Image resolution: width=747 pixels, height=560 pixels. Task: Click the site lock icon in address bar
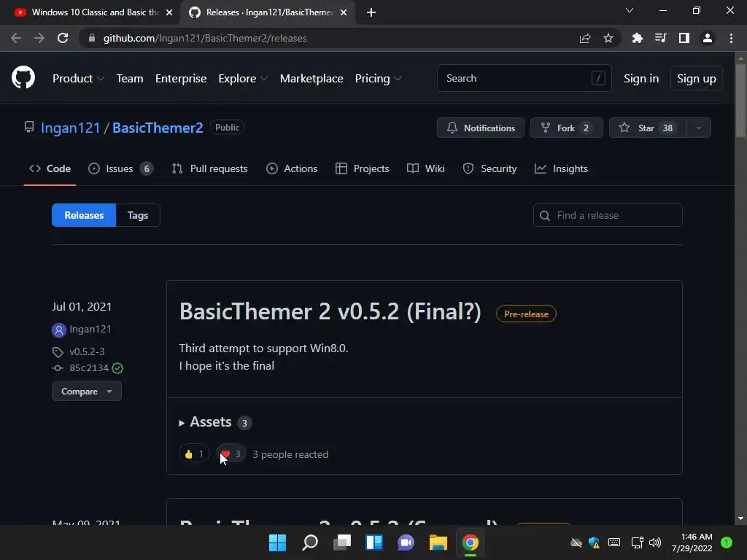coord(92,38)
